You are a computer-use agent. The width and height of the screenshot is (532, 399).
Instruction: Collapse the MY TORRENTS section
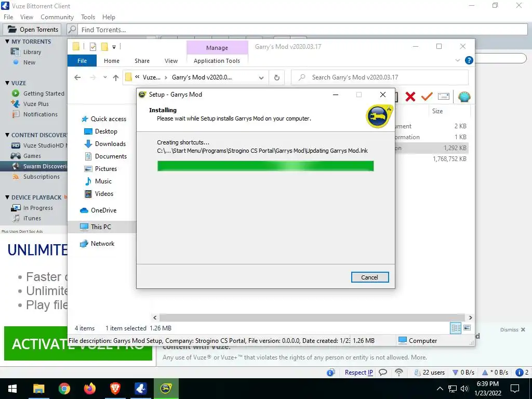(7, 42)
